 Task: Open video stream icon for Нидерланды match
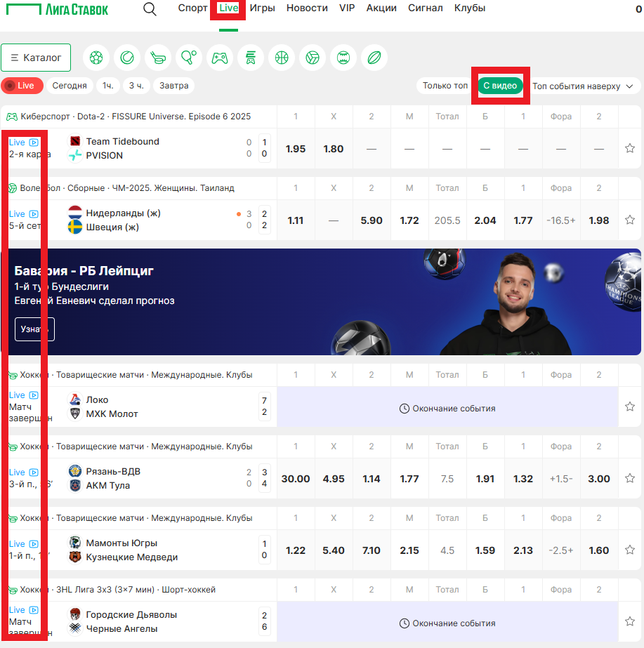pyautogui.click(x=34, y=214)
